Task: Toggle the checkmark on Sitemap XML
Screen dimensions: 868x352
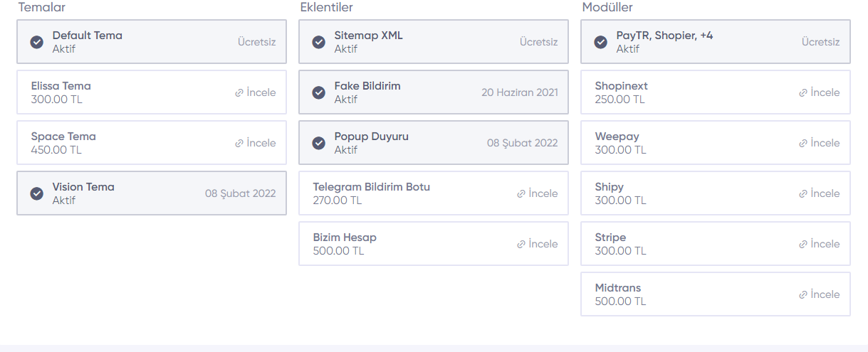Action: coord(319,42)
